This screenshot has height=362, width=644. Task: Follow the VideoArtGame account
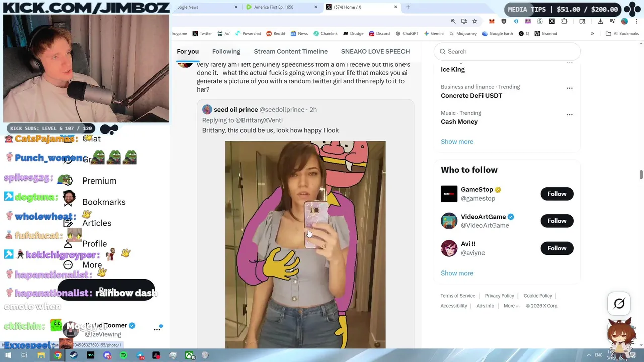[557, 221]
